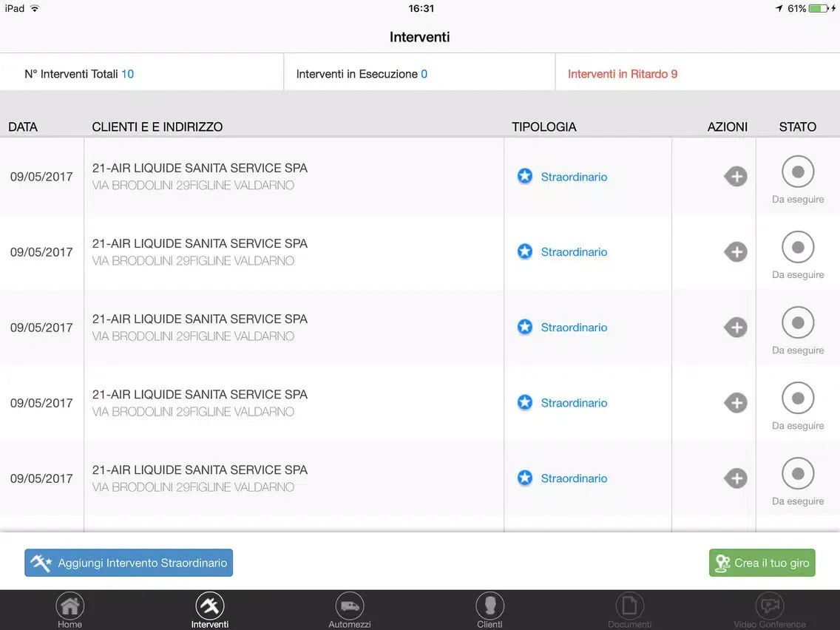Toggle fourth row 'Da eseguire' status circle

(x=798, y=398)
